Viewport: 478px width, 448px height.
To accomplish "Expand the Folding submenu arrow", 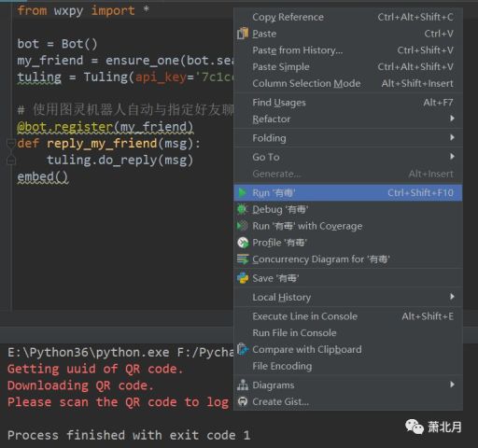I will tap(452, 137).
